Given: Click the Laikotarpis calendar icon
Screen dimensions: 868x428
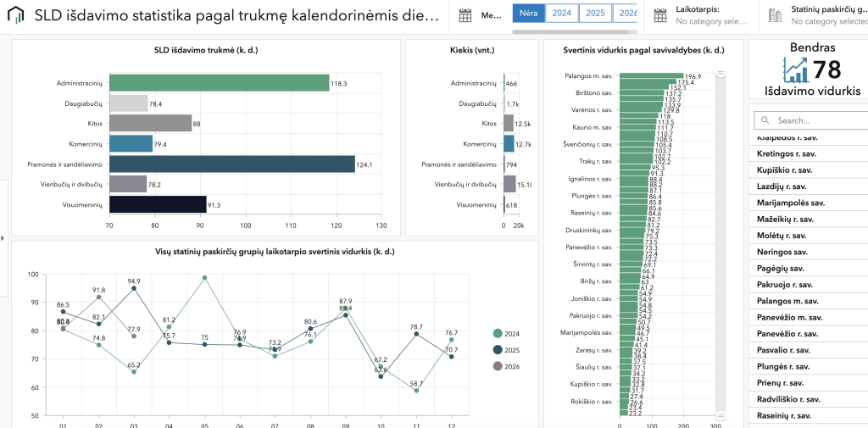Looking at the screenshot, I should point(659,15).
